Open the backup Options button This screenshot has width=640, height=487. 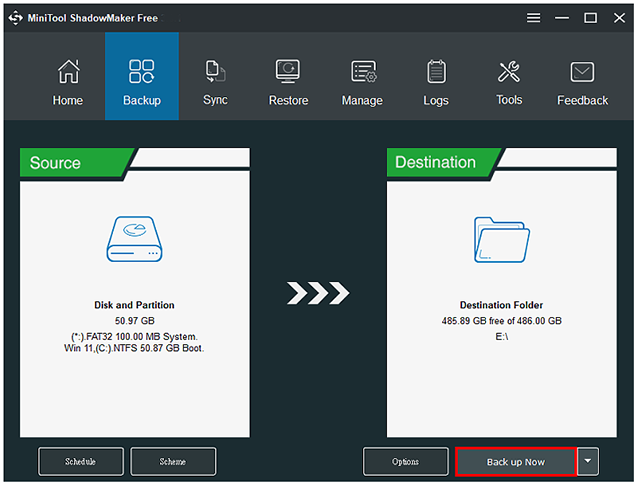pos(405,461)
